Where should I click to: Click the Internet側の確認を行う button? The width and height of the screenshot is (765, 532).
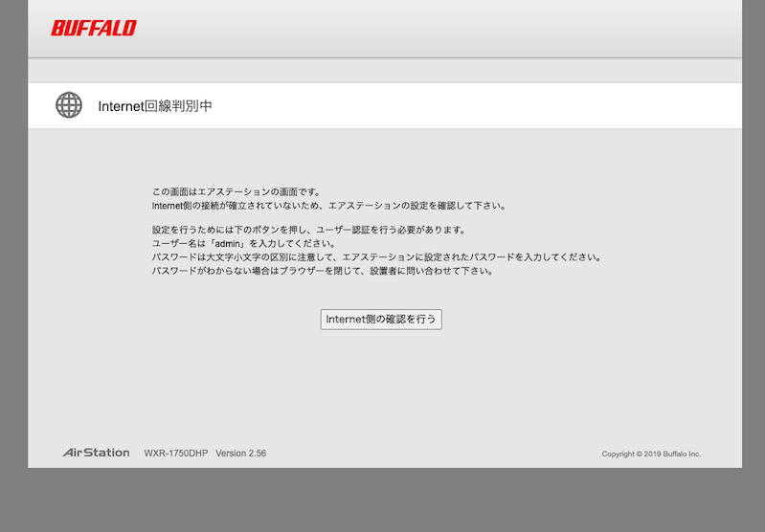[x=381, y=320]
